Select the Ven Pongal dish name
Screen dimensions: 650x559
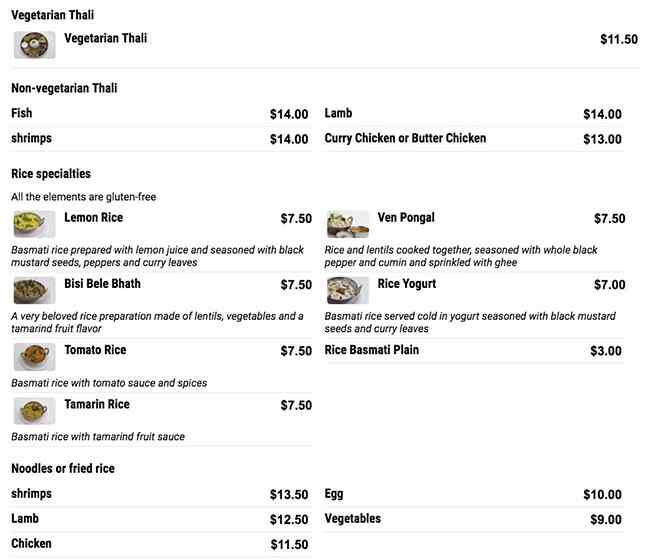point(406,217)
